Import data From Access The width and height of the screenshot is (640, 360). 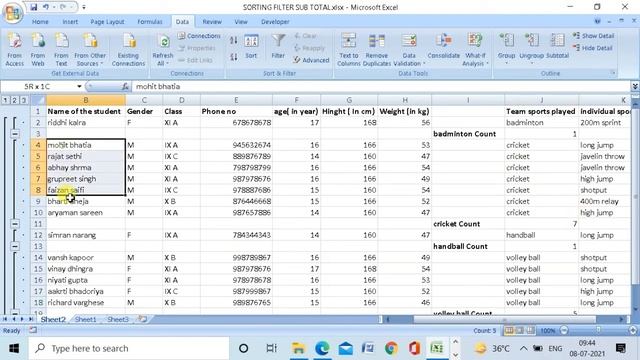pos(15,50)
